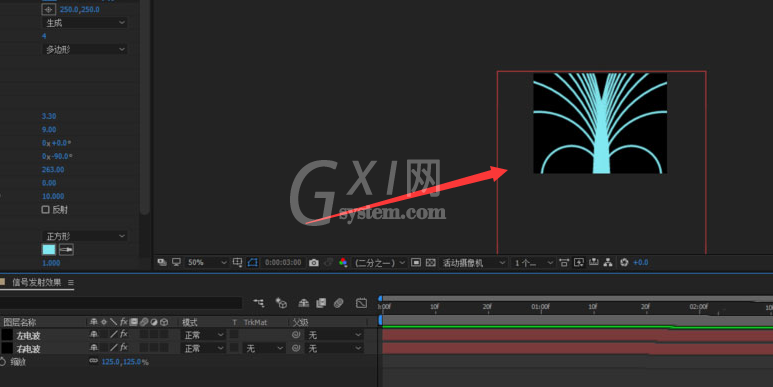Click the 125.0,125.0% scale value
This screenshot has height=387, width=773.
tap(125, 362)
